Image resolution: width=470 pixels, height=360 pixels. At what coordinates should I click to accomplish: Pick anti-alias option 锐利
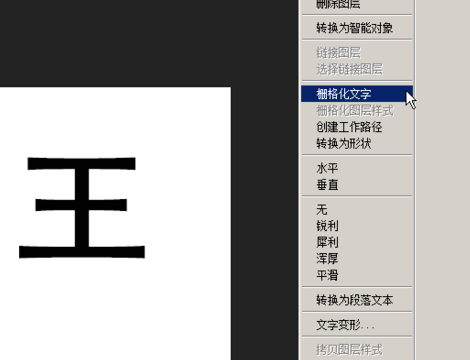pos(357,226)
